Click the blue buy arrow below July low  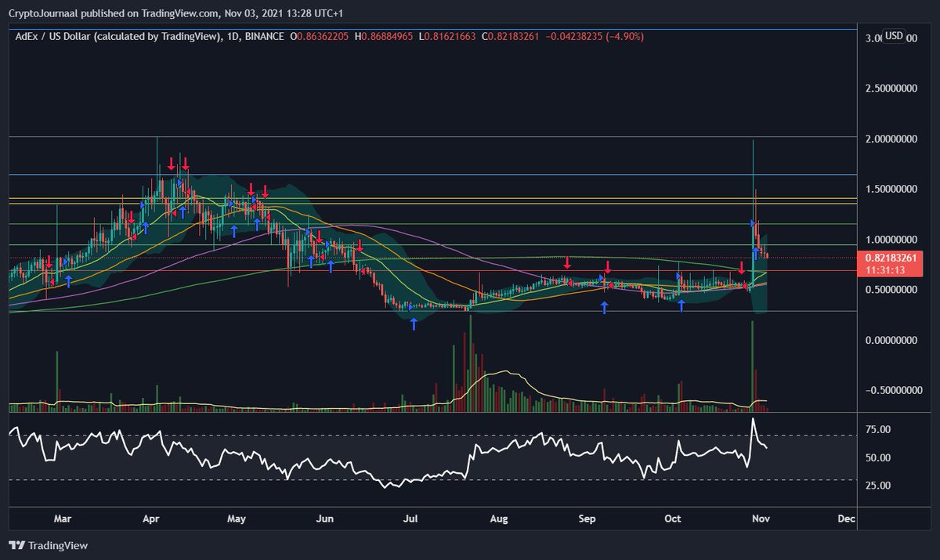tap(414, 323)
